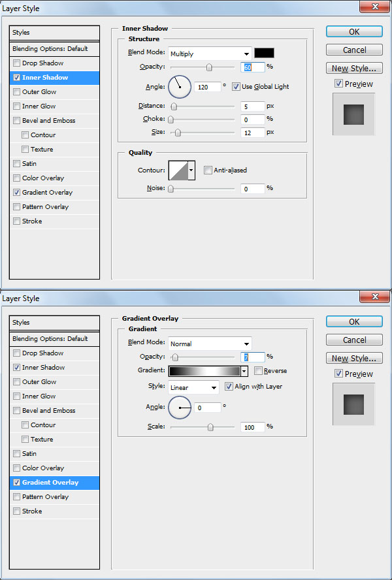
Task: Toggle Preview checkbox in Gradient Overlay dialog
Action: point(338,374)
